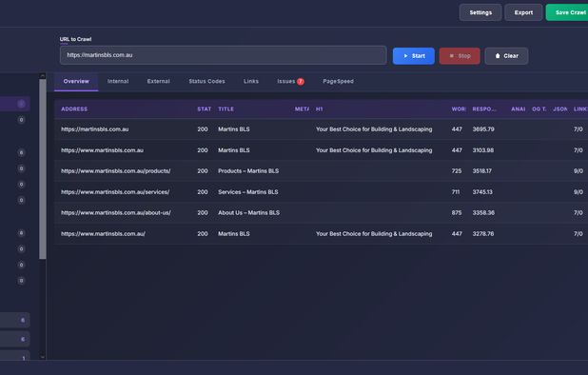Viewport: 588px width, 375px height.
Task: Select the https://www.martinsbls.com.au address cell
Action: pos(102,150)
